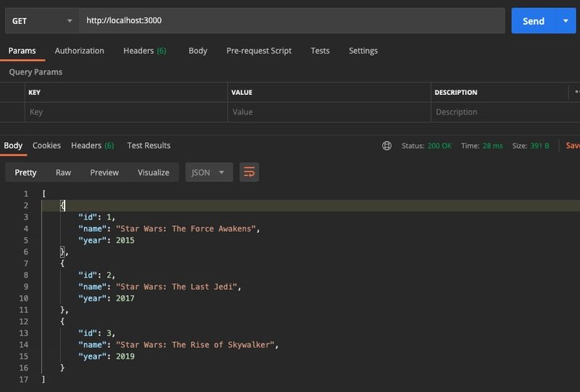Open the Test Results tab
This screenshot has height=392, width=580.
pos(149,146)
